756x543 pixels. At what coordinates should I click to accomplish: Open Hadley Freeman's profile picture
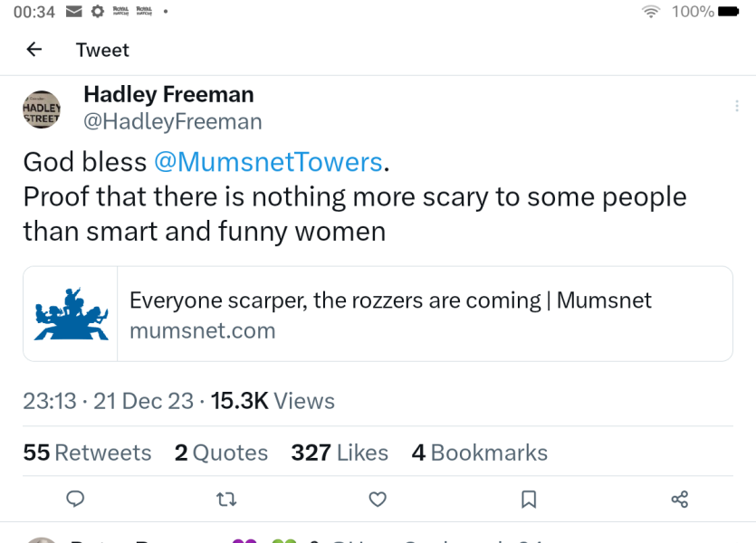tap(42, 108)
